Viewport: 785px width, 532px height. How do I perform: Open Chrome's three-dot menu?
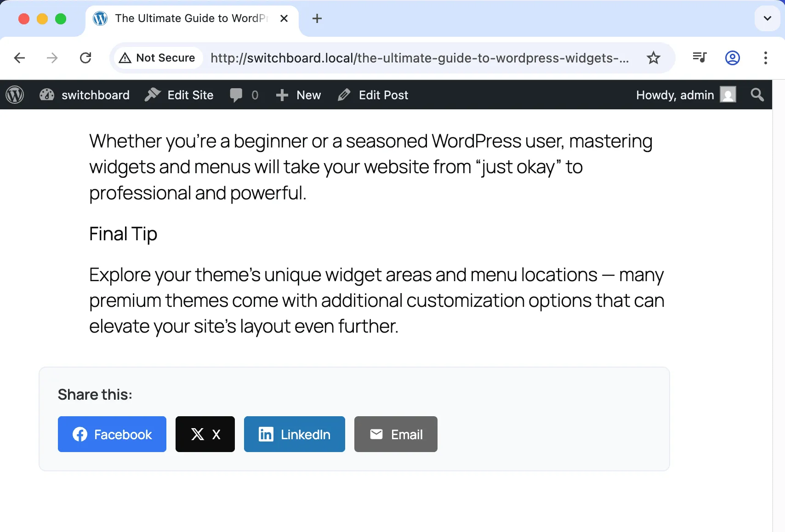click(765, 58)
